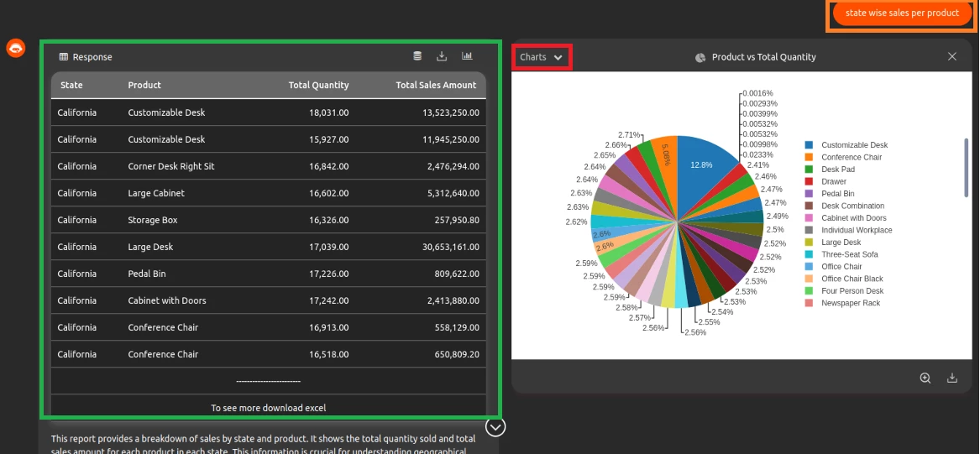Click To see more download excel
Image resolution: width=980 pixels, height=454 pixels.
pos(268,408)
